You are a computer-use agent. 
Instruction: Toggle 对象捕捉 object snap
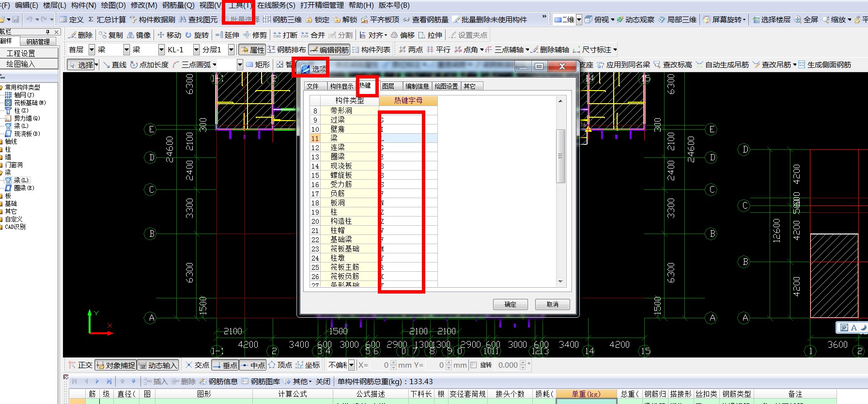click(116, 365)
